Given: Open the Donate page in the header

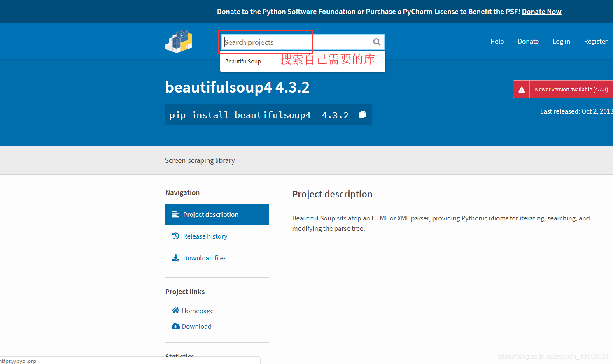Looking at the screenshot, I should pos(528,41).
